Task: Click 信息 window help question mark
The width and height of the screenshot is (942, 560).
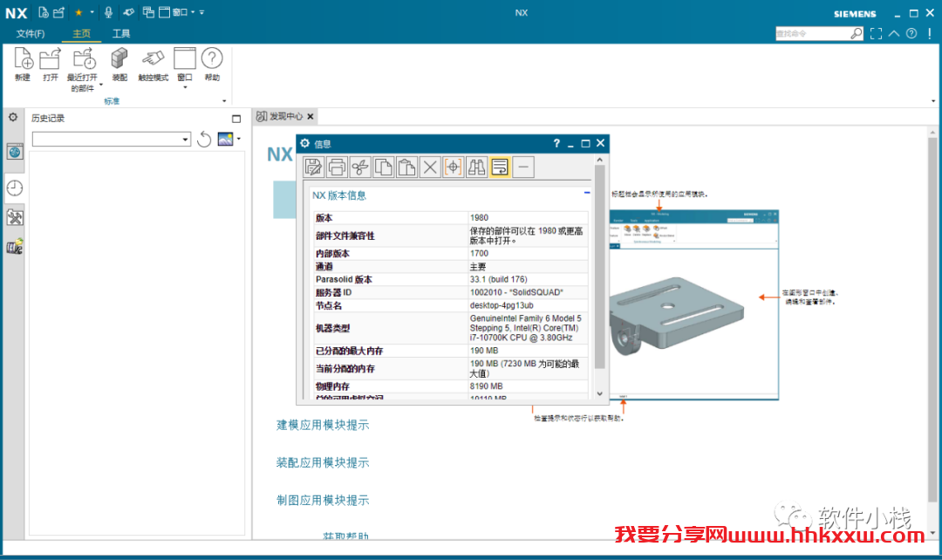Action: click(x=556, y=143)
